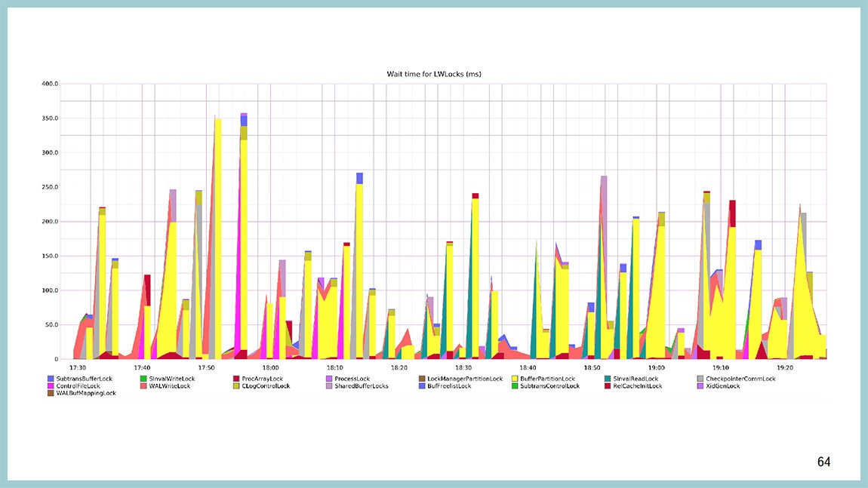Click the 18:40 x-axis time label
This screenshot has width=868, height=488.
[x=528, y=367]
